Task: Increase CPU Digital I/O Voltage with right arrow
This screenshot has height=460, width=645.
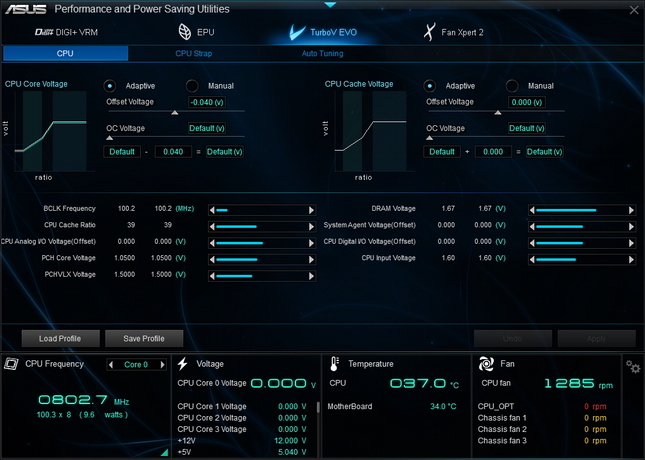Action: 631,243
